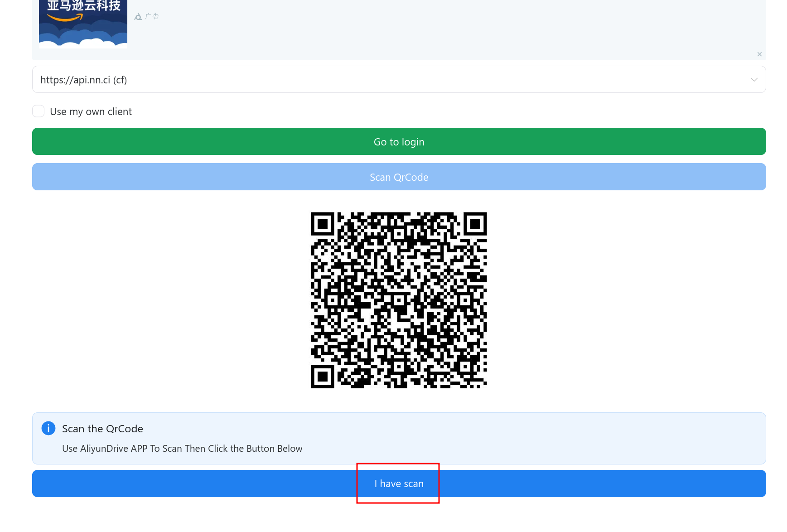Click the Scan QrCode button

399,177
